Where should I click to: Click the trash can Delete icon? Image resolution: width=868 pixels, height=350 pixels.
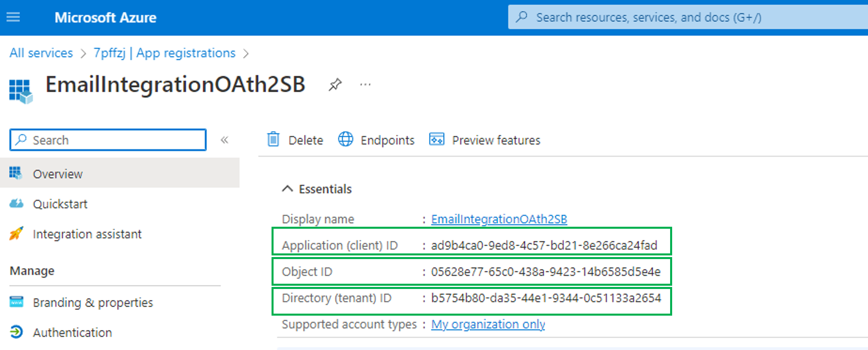pos(274,139)
